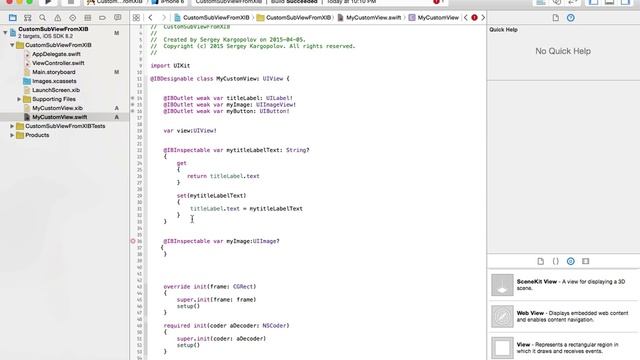
Task: Click 'import UIKit' code line
Action: point(170,65)
